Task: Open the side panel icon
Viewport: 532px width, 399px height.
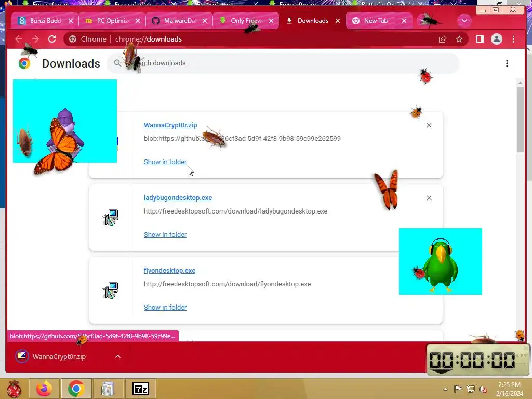Action: [480, 39]
